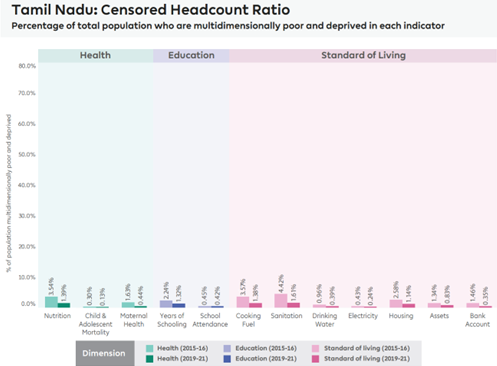The width and height of the screenshot is (497, 366).
Task: Click the Electricity axis label
Action: point(363,316)
